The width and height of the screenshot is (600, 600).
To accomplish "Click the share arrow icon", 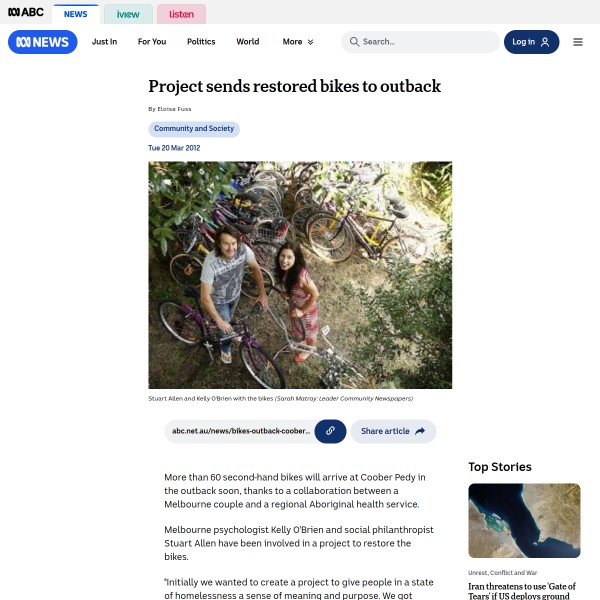I will pos(420,431).
